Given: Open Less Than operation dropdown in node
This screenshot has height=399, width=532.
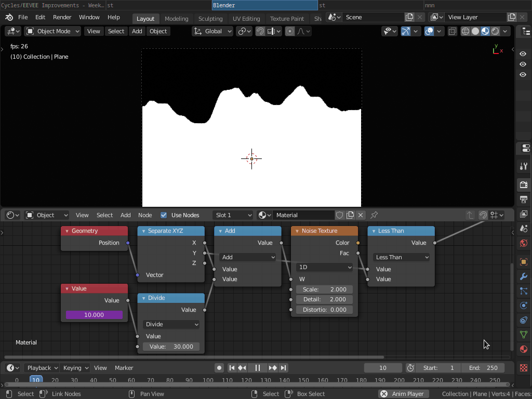Looking at the screenshot, I should tap(402, 257).
